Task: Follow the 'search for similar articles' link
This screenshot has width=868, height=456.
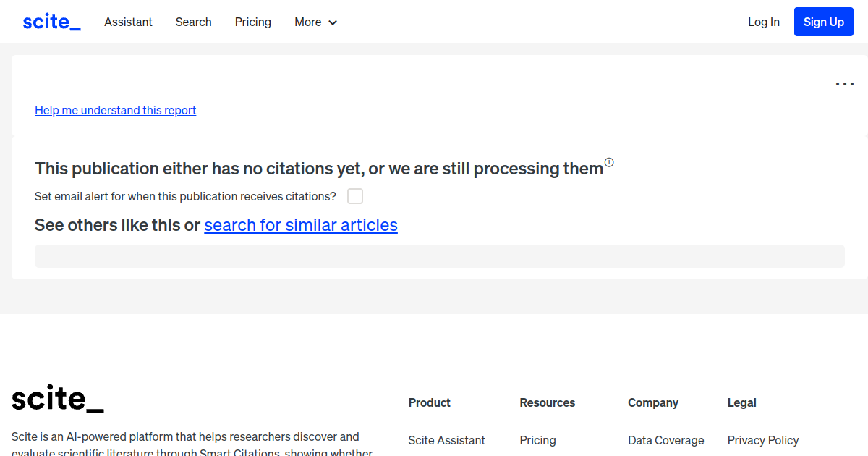Action: (301, 225)
